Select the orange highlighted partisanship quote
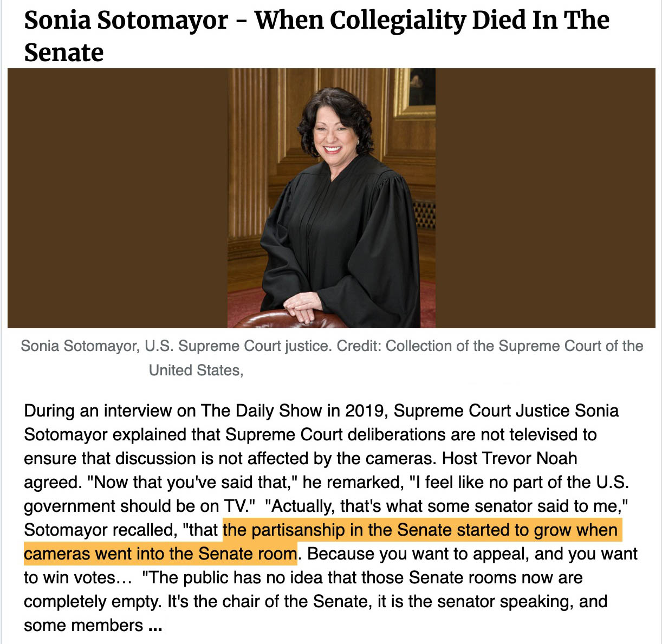Image resolution: width=662 pixels, height=644 pixels. (322, 542)
